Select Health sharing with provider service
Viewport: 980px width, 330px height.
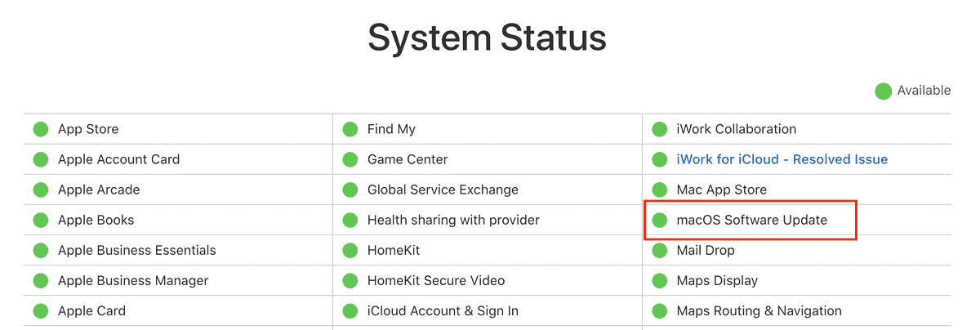[453, 220]
